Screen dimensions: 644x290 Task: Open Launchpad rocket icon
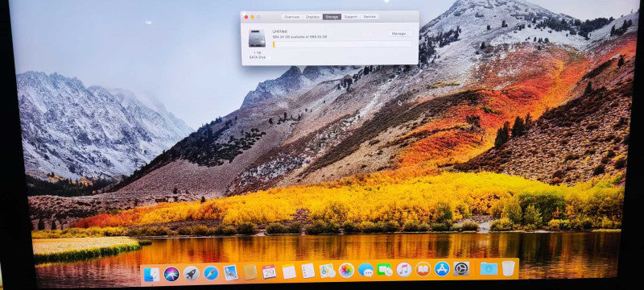coord(191,274)
